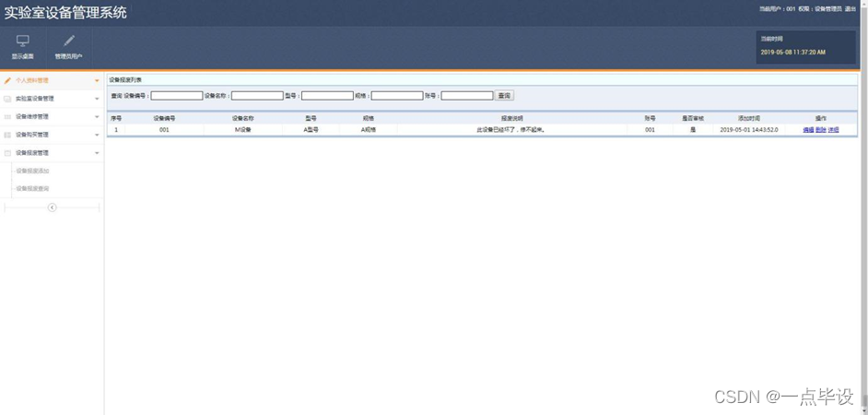Click the 编辑 link in the table row
This screenshot has height=415, width=868.
pos(808,130)
